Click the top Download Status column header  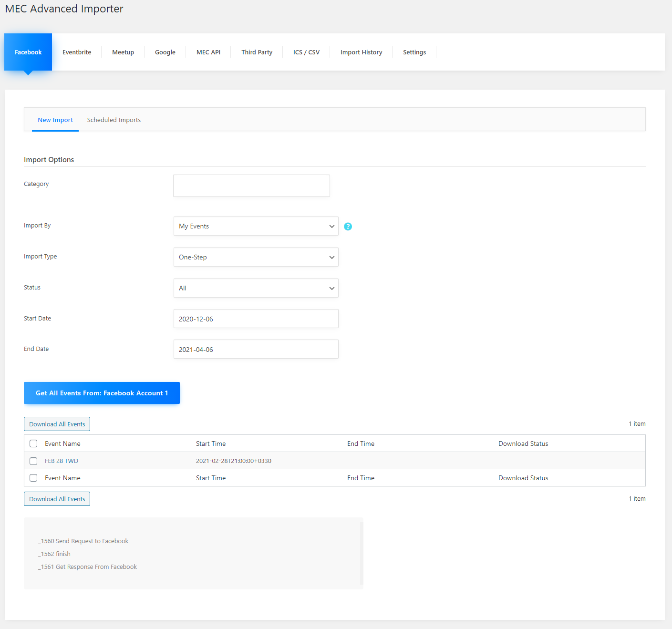pyautogui.click(x=523, y=443)
